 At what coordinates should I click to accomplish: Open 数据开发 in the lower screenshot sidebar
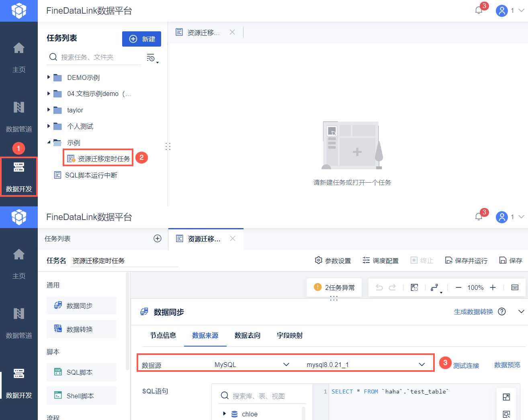coord(19,383)
